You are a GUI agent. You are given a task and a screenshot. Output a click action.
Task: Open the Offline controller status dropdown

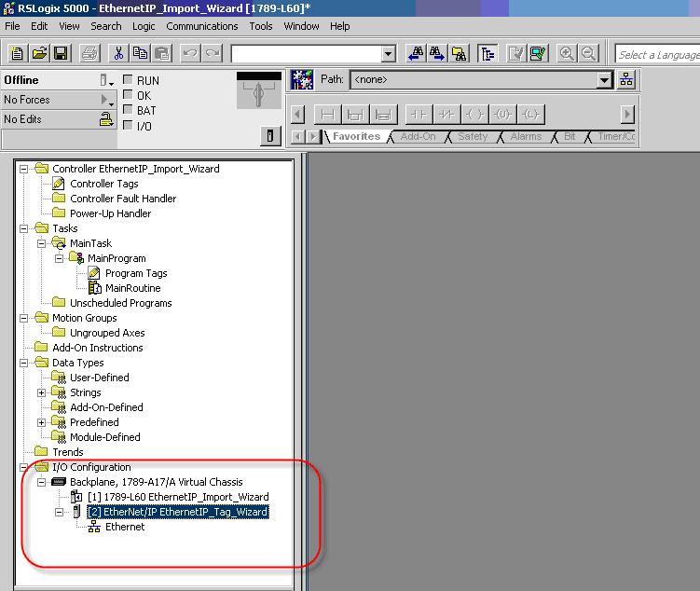(x=106, y=80)
